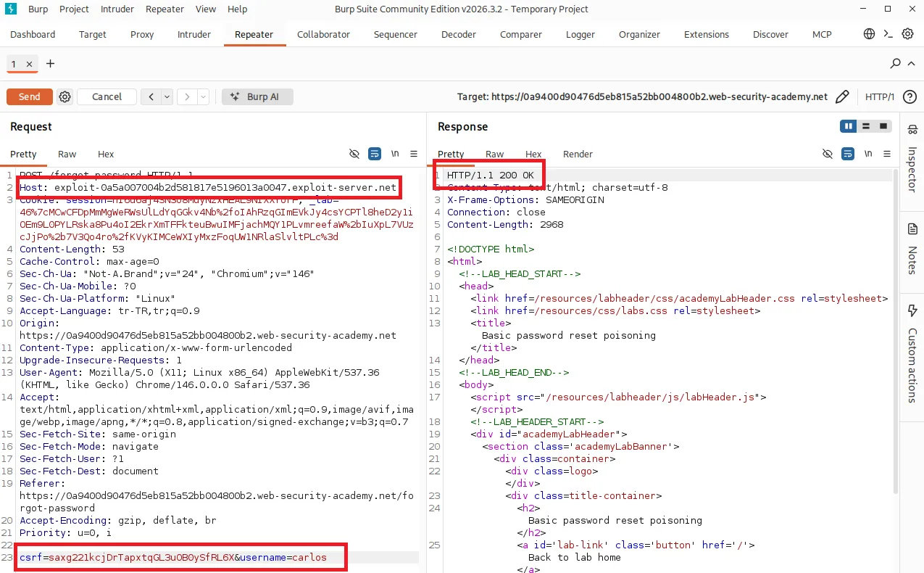This screenshot has height=573, width=924.
Task: Expand the back history dropdown arrow
Action: click(167, 96)
